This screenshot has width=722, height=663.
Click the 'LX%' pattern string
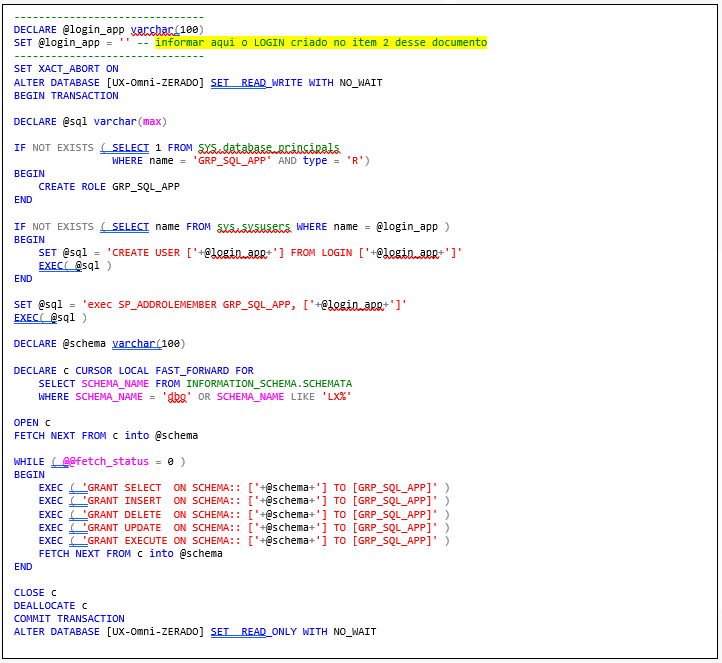pos(337,396)
